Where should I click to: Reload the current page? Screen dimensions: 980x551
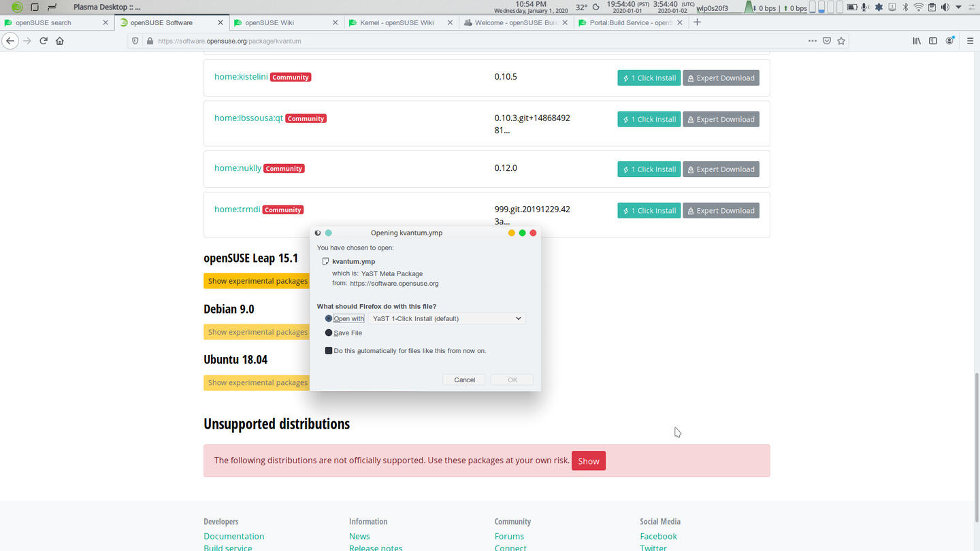coord(44,41)
